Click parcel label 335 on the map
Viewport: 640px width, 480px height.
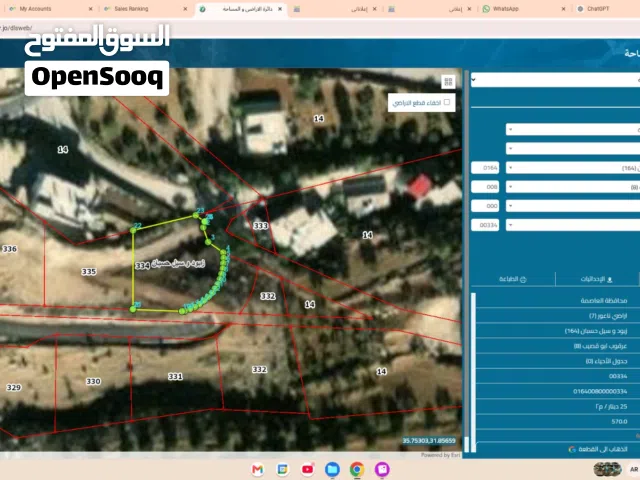(x=89, y=271)
